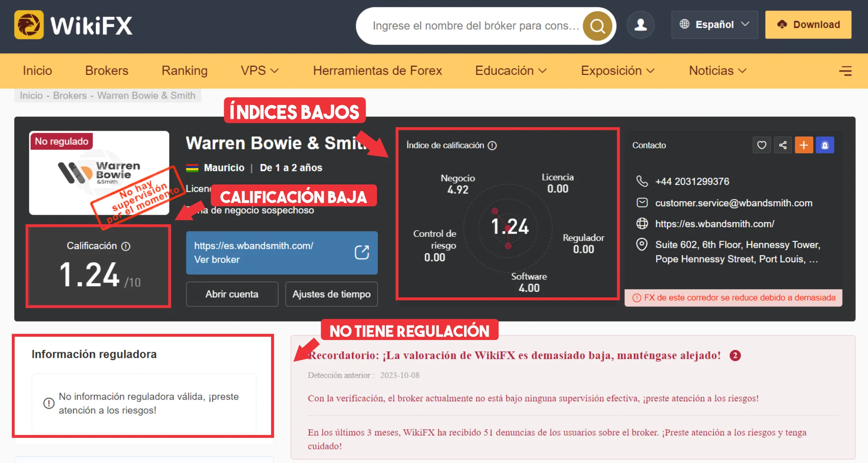Click the hamburger menu icon in navigation bar

pyautogui.click(x=845, y=71)
